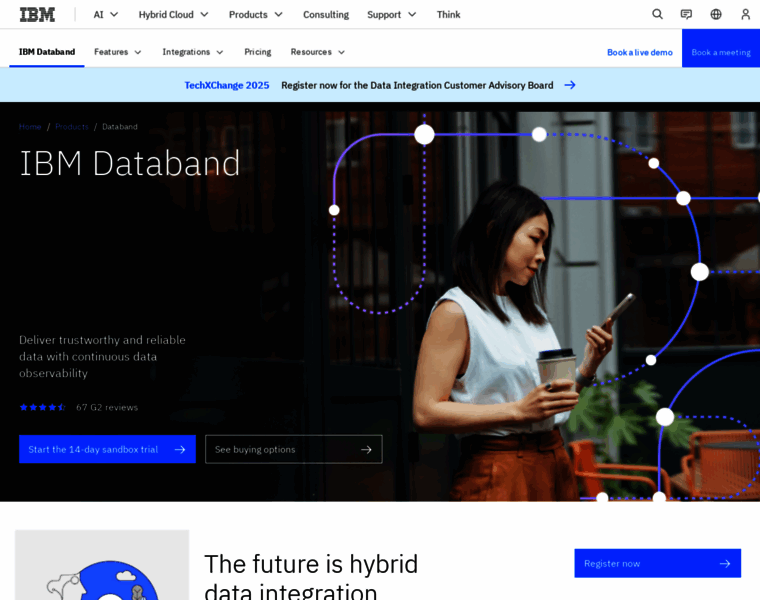This screenshot has width=760, height=600.
Task: Open the chat bubble icon
Action: coord(686,15)
